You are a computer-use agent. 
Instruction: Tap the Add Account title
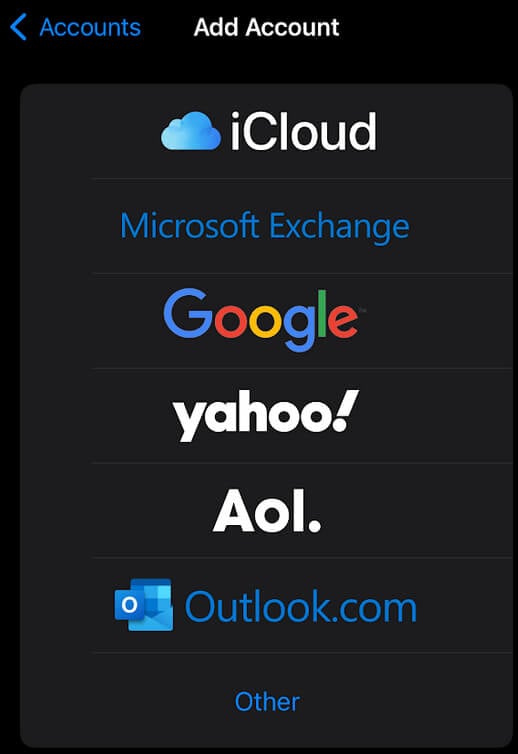click(266, 27)
